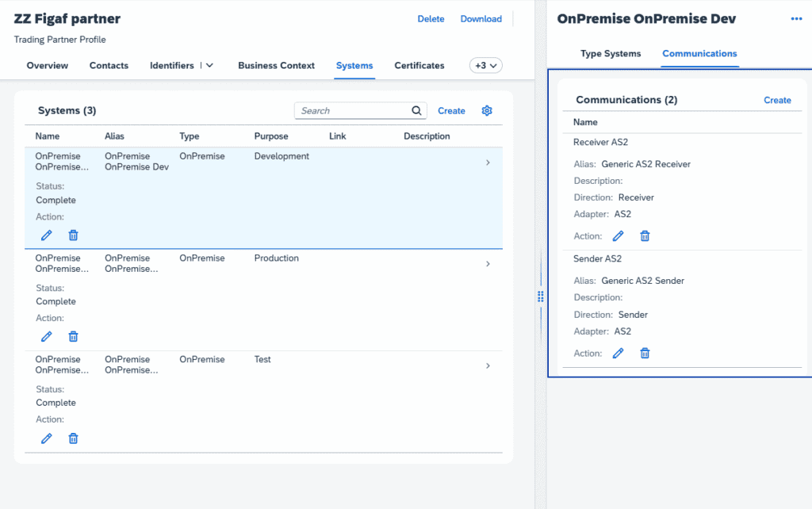The width and height of the screenshot is (812, 509).
Task: Switch to the Overview tab
Action: [x=47, y=66]
